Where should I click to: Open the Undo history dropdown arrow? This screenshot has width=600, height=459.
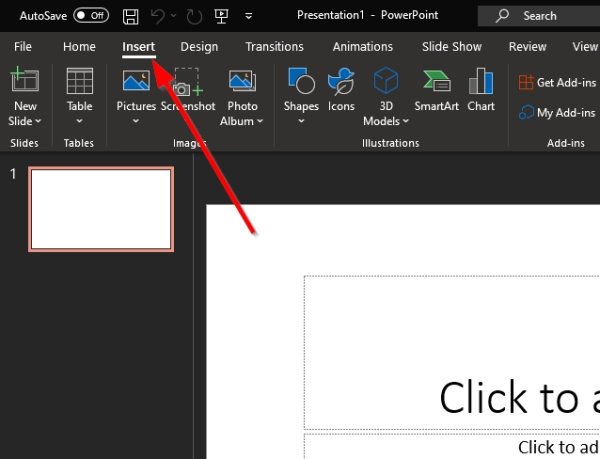tap(174, 16)
